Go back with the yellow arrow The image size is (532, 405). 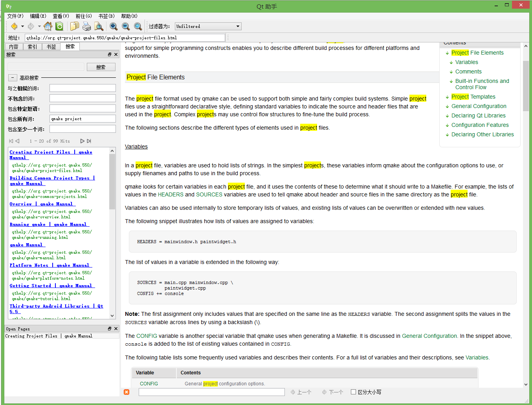point(14,26)
